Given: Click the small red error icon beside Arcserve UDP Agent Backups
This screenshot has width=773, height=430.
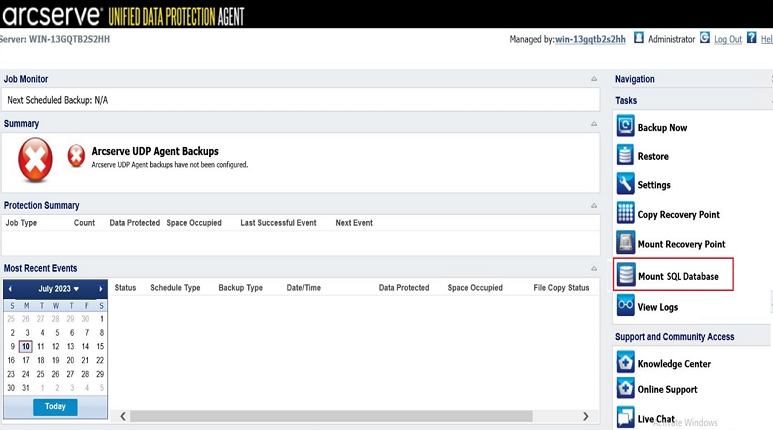Looking at the screenshot, I should (x=76, y=156).
